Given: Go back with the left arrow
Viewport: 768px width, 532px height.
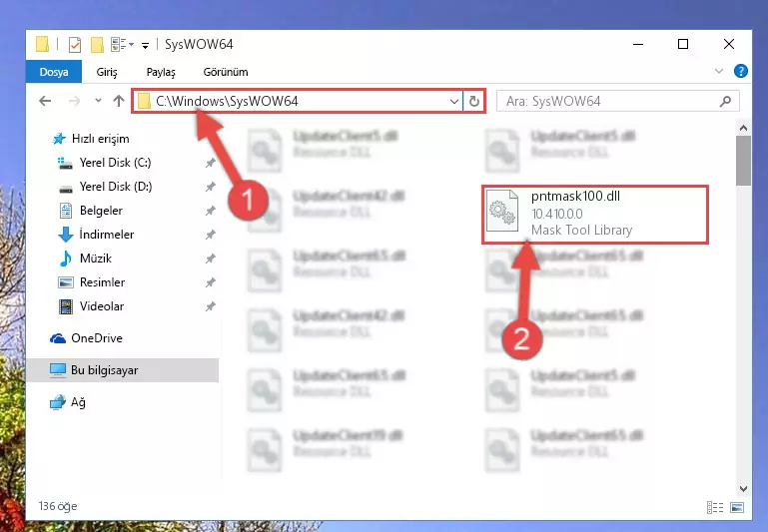Looking at the screenshot, I should (45, 102).
